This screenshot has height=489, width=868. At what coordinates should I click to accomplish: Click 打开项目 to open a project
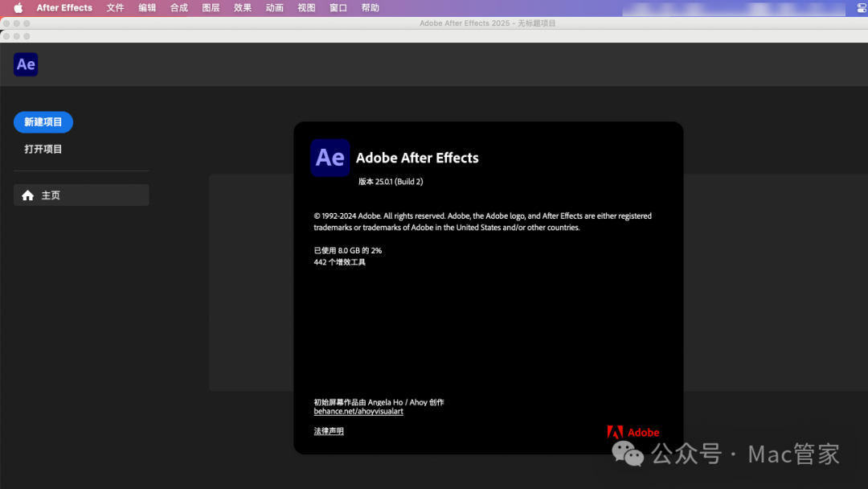pos(43,149)
